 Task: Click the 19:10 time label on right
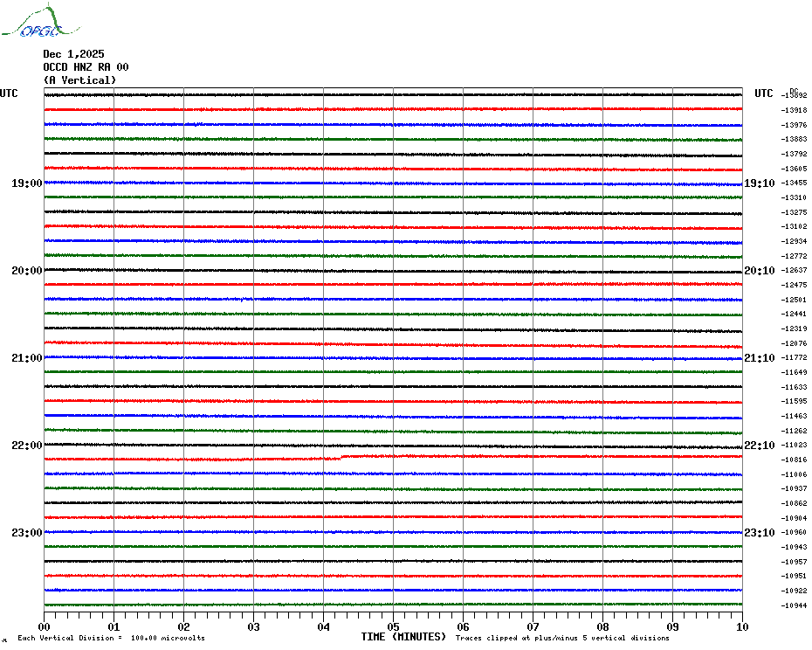coord(759,183)
